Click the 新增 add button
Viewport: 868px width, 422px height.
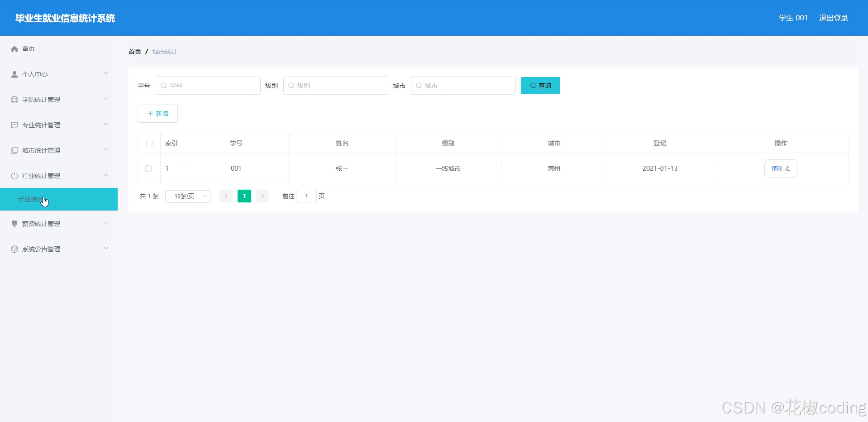[157, 114]
